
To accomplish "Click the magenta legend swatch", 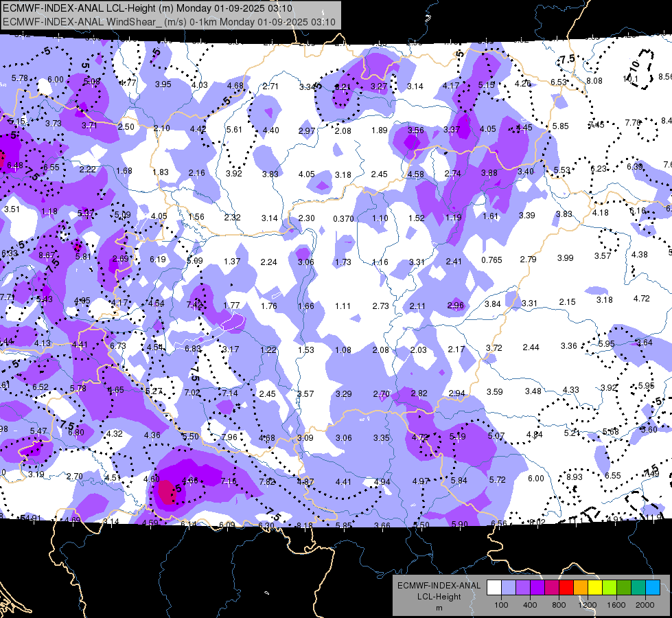I will (552, 588).
